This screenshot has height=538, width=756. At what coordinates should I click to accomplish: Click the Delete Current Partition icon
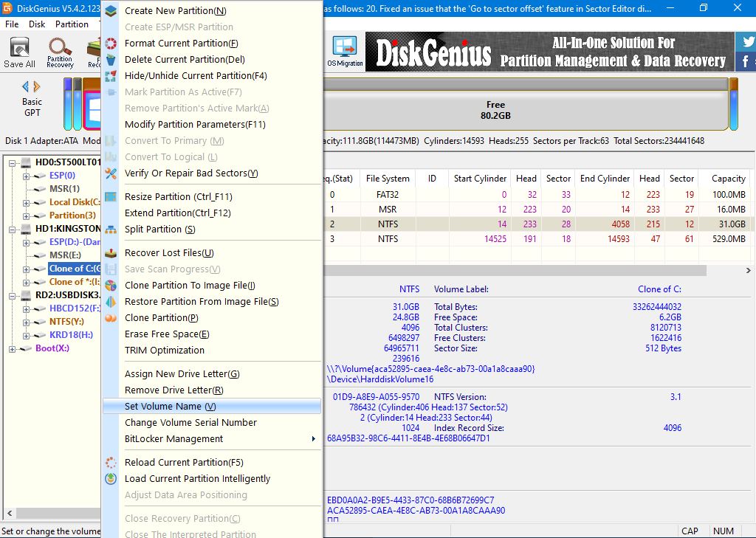[x=111, y=60]
